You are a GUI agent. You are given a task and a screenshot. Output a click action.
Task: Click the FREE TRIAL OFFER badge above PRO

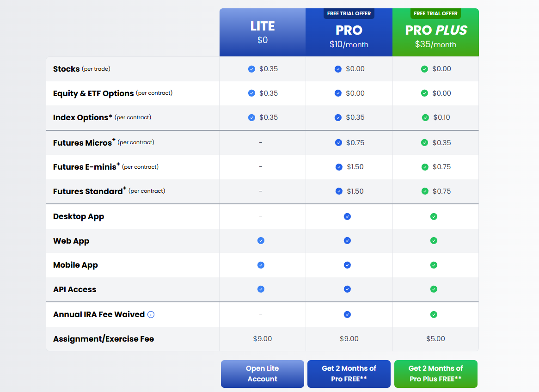point(349,13)
